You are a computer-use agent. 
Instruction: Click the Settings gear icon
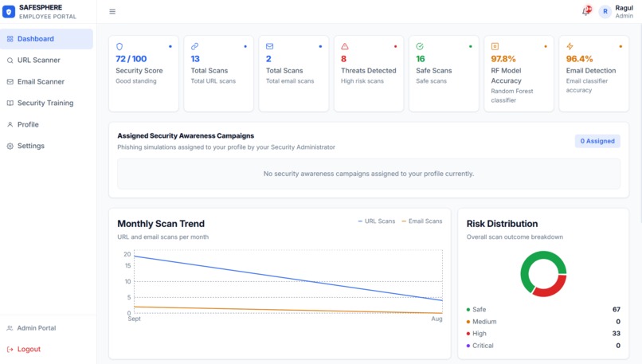click(10, 146)
